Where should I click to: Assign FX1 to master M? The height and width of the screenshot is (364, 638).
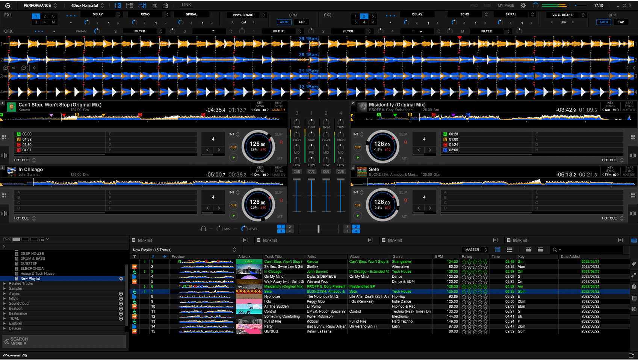click(x=53, y=22)
